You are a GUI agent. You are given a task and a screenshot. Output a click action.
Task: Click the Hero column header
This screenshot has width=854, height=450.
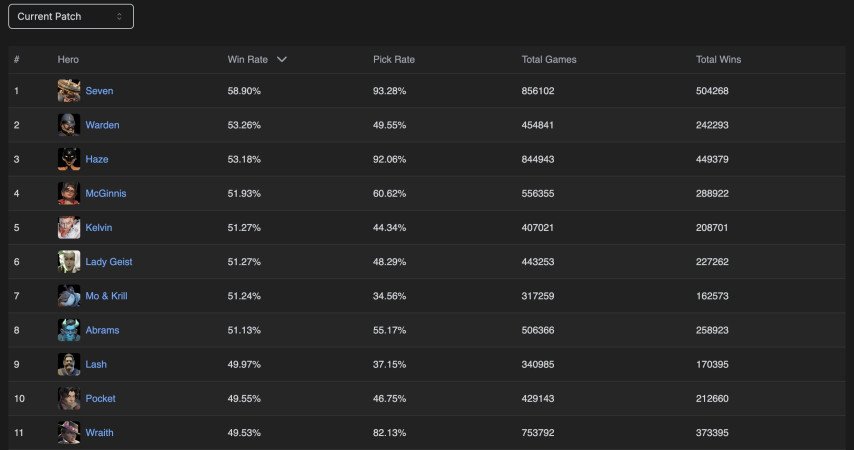68,60
